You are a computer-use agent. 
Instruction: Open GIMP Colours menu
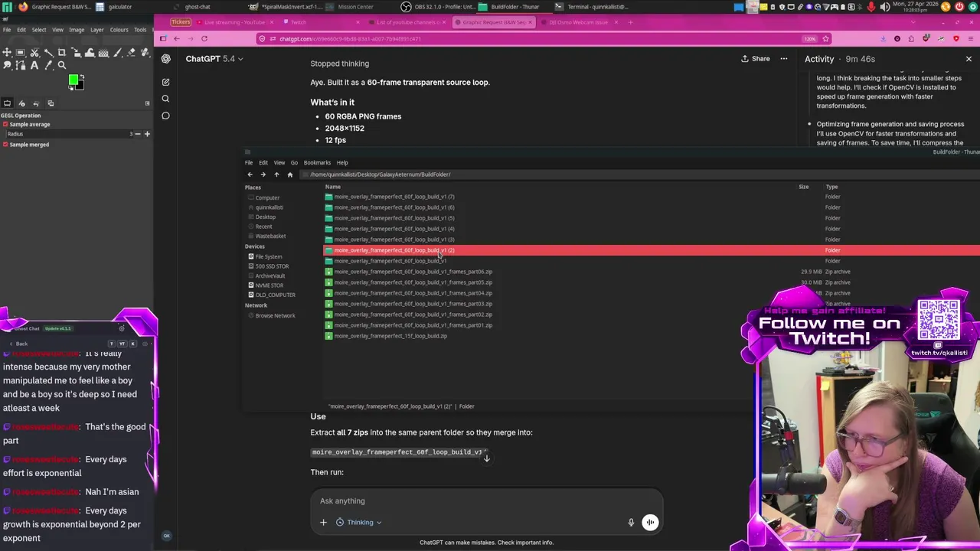click(119, 30)
